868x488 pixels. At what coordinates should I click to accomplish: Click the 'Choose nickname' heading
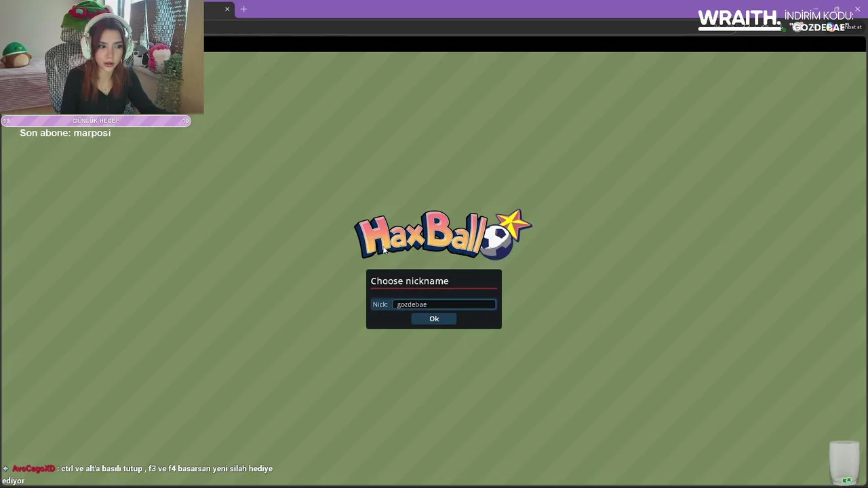point(410,281)
